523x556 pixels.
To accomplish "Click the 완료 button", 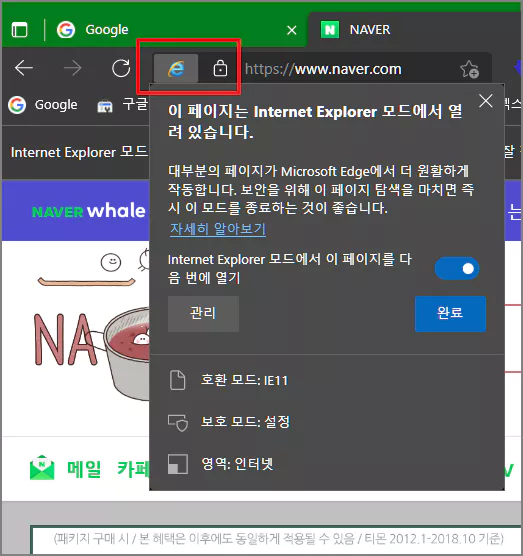I will pyautogui.click(x=450, y=313).
